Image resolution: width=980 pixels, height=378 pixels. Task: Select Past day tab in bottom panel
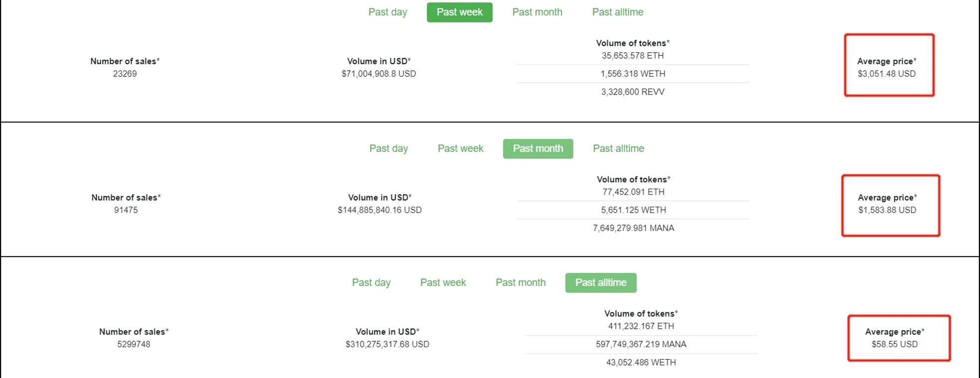click(371, 282)
